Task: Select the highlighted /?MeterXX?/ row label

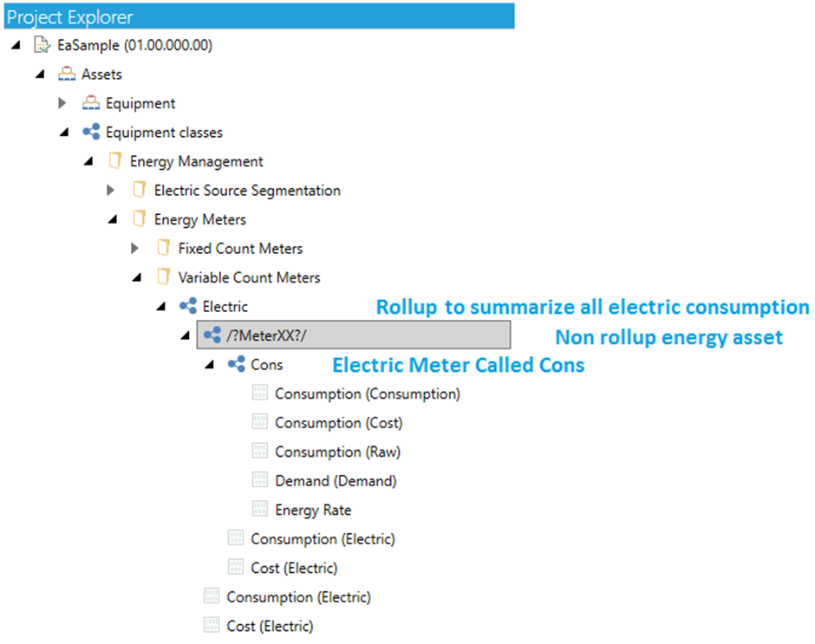Action: (267, 335)
